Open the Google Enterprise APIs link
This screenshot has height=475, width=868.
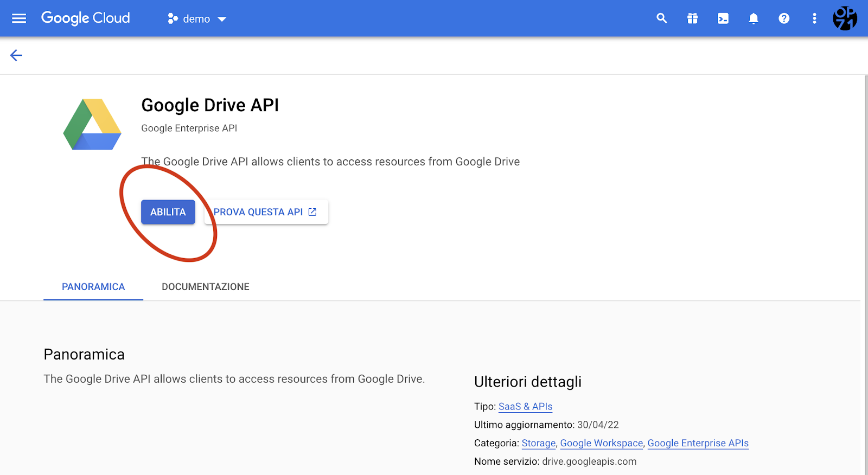[x=698, y=443]
